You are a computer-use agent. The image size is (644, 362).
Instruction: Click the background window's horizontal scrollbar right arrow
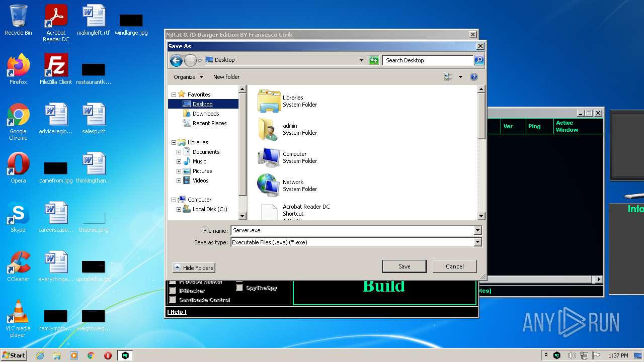pyautogui.click(x=599, y=279)
